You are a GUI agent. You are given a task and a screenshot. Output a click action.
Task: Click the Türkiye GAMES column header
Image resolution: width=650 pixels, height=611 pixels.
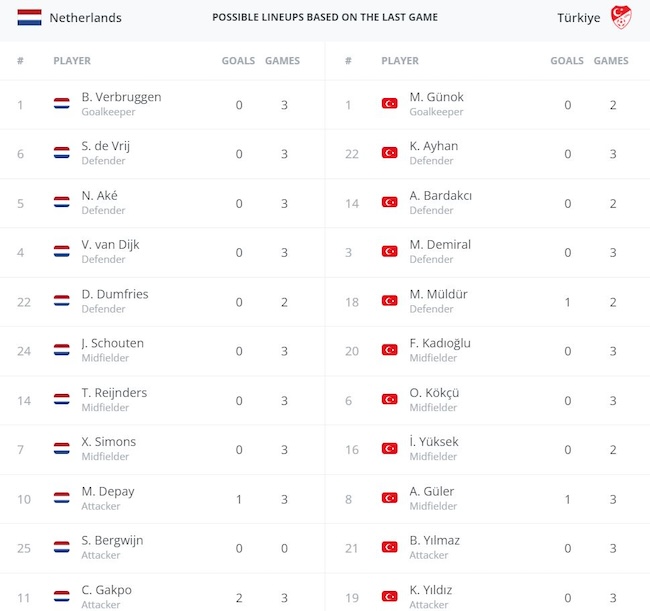click(x=611, y=61)
